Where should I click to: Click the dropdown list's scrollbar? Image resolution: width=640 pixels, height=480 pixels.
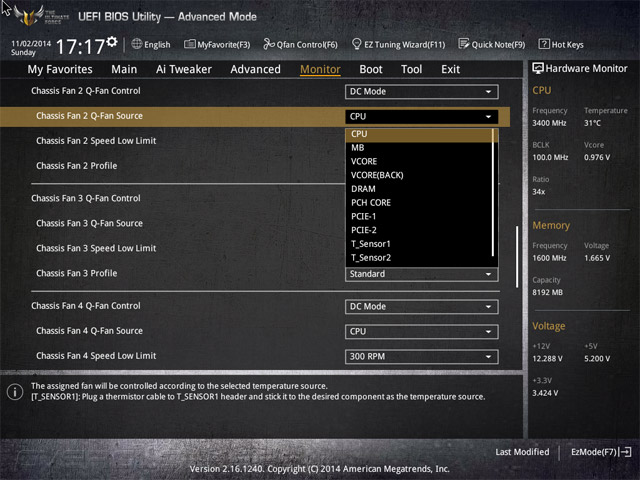(493, 192)
